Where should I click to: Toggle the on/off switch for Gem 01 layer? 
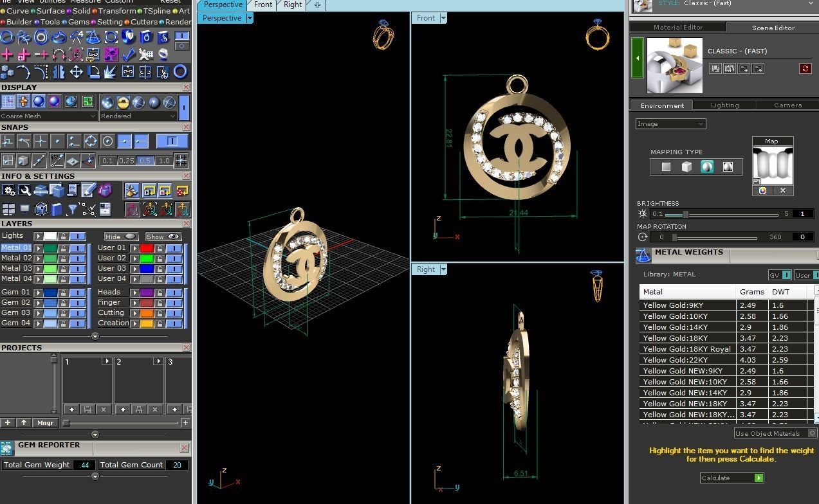[77, 292]
